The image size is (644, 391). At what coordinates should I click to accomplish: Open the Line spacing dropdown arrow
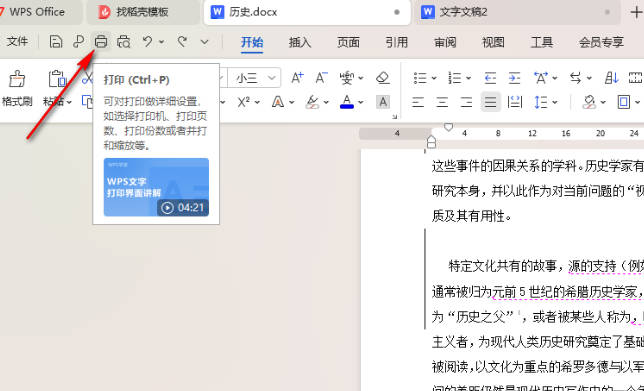tap(555, 102)
